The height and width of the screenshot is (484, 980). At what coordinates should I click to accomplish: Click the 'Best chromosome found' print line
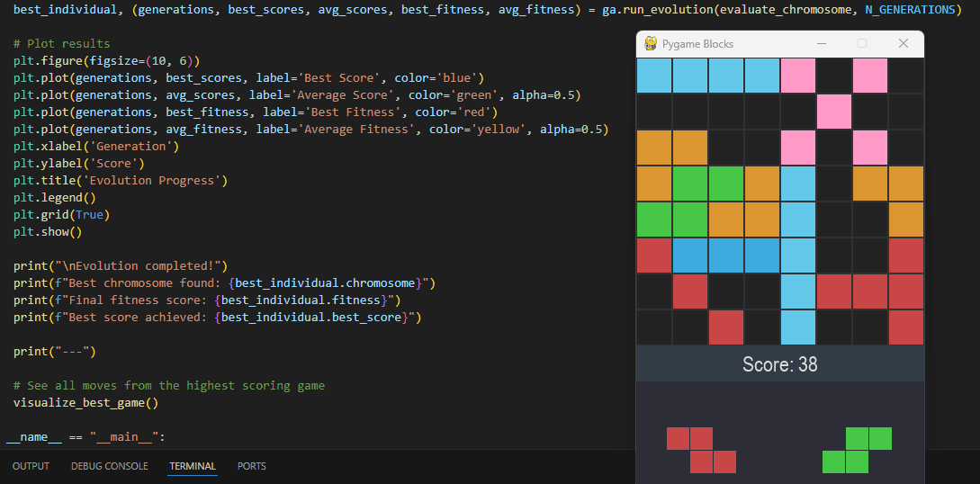[x=224, y=282]
